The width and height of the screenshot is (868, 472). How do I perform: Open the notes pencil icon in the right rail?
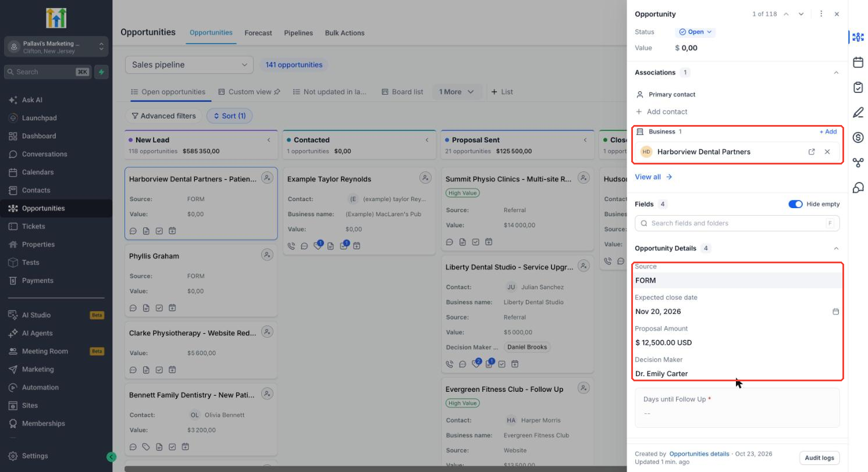pyautogui.click(x=858, y=112)
